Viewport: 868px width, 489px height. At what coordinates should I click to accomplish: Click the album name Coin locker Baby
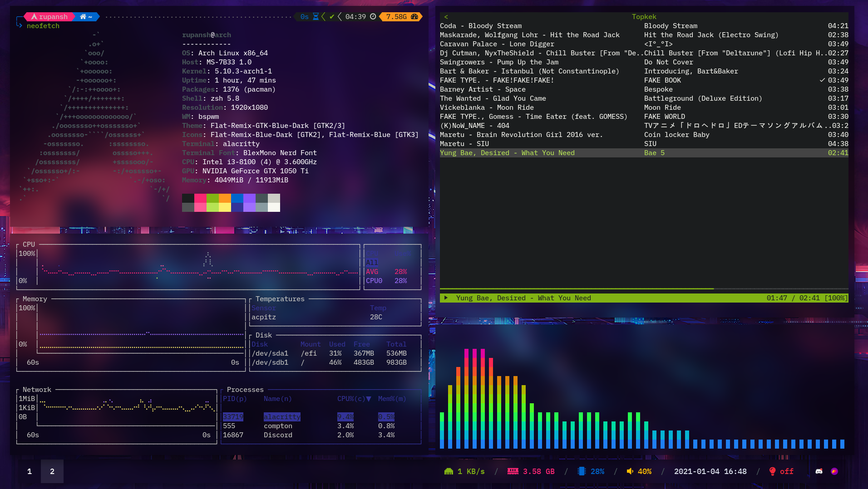pos(677,135)
